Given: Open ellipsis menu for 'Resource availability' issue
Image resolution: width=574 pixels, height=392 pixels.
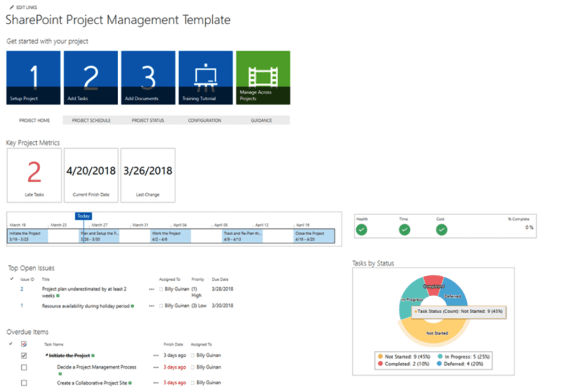Looking at the screenshot, I should pyautogui.click(x=151, y=306).
